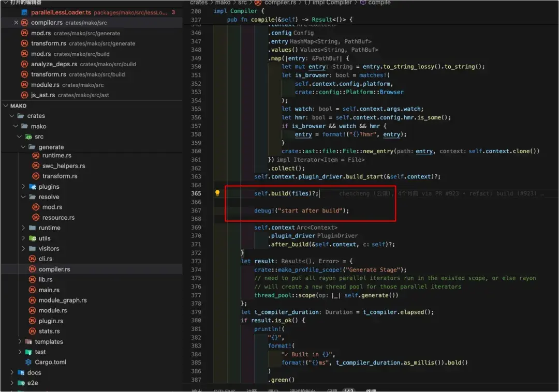This screenshot has width=559, height=392.
Task: Open transform.rs under crates/mako/src/build in open editors
Action: coord(92,74)
